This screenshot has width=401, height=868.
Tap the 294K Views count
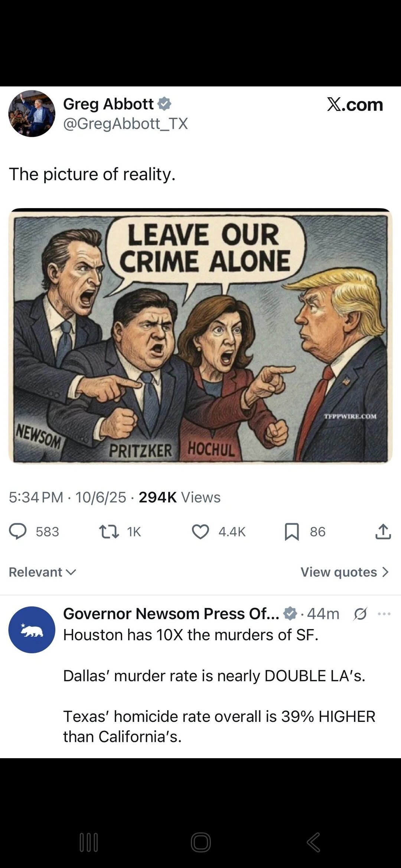[180, 497]
